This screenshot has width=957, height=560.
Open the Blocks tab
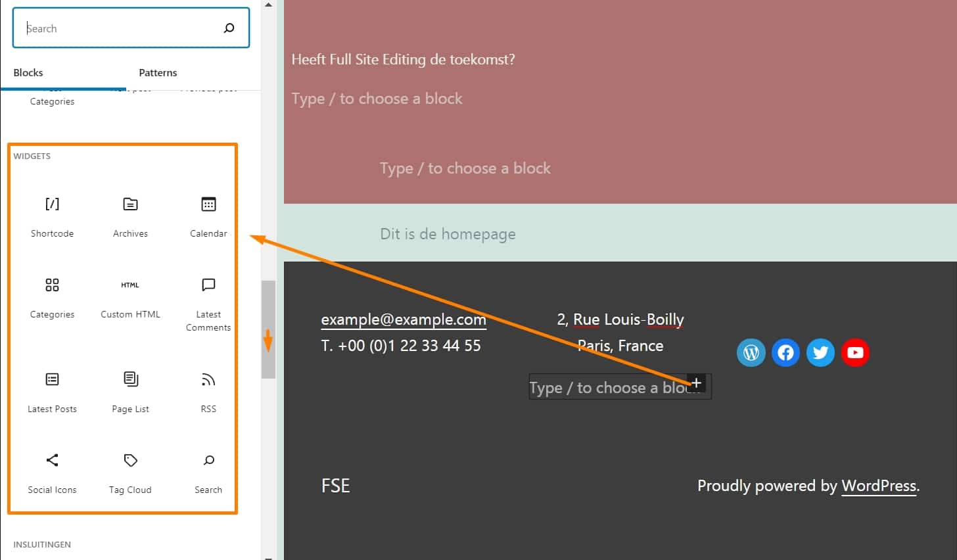coord(28,72)
